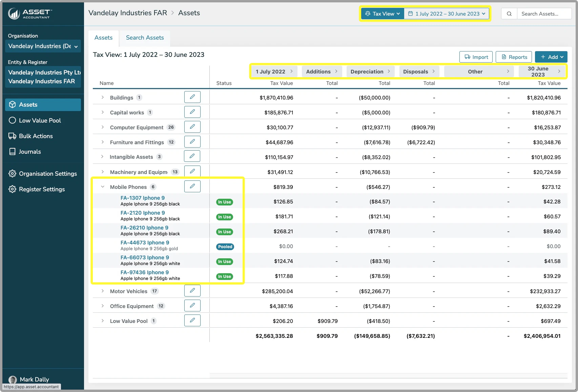The image size is (578, 392).
Task: Click the In Use status badge for FA-1307
Action: point(224,202)
